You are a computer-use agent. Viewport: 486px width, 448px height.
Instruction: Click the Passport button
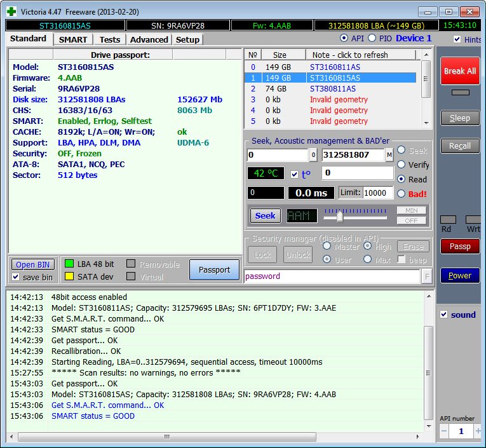click(215, 269)
